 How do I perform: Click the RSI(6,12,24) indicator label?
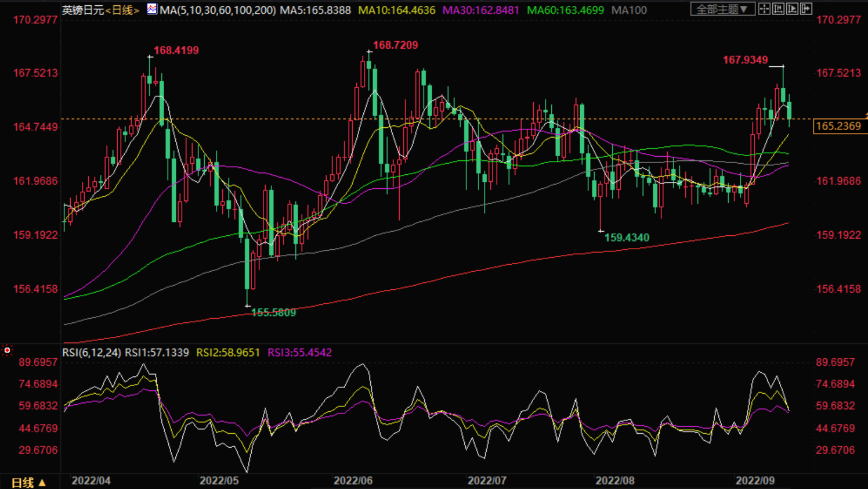[x=92, y=353]
